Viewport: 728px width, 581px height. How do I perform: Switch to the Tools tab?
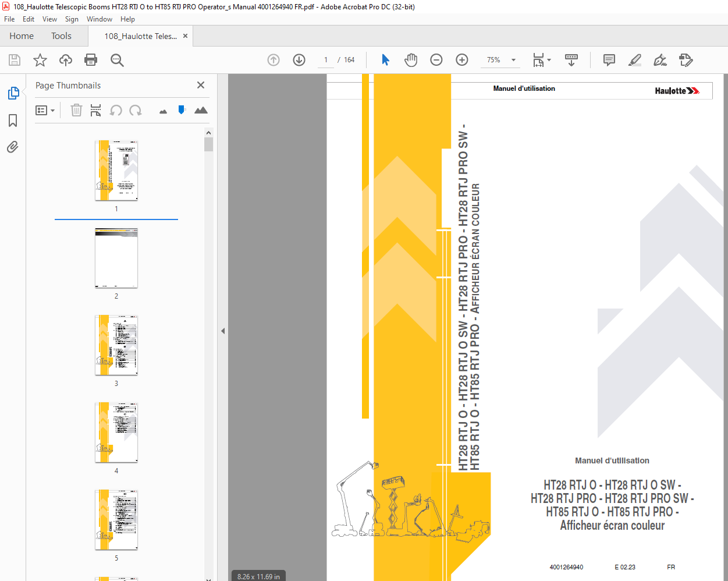click(x=61, y=36)
